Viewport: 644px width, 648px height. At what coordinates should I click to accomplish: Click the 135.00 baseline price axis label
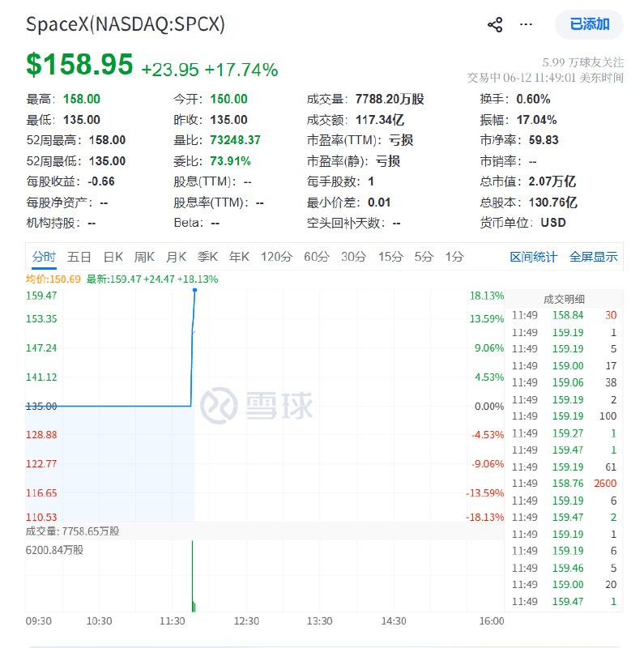tap(41, 407)
